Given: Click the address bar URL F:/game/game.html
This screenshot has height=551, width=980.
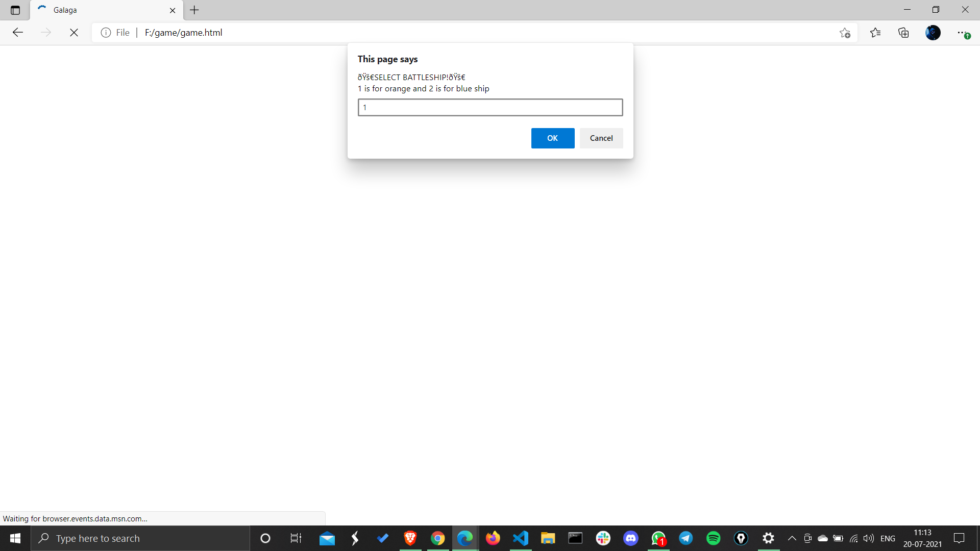Looking at the screenshot, I should 184,33.
